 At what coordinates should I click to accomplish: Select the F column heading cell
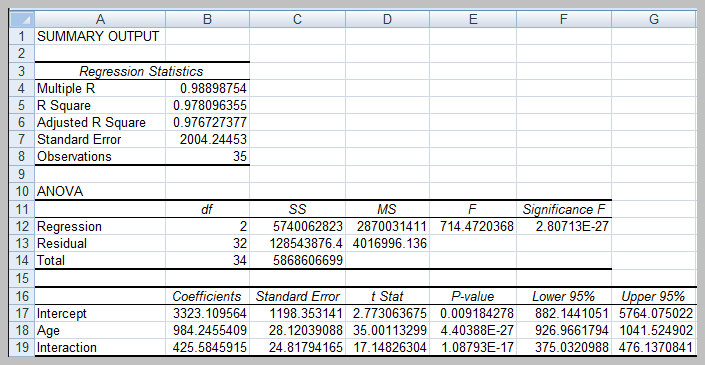click(473, 209)
